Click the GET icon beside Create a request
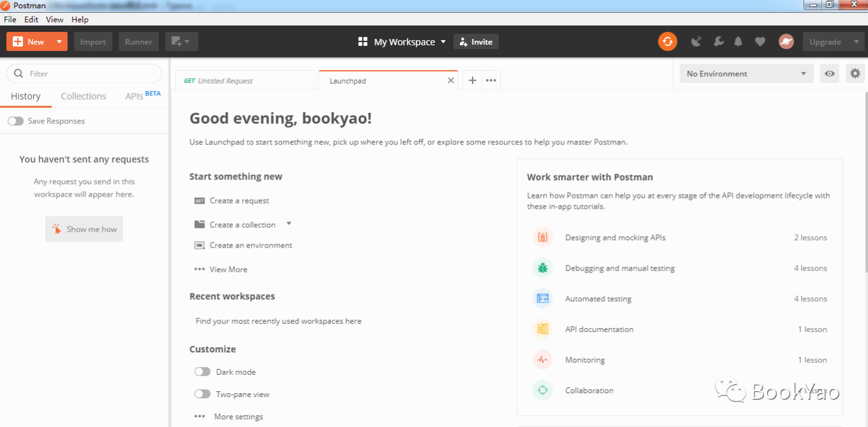 [x=199, y=200]
